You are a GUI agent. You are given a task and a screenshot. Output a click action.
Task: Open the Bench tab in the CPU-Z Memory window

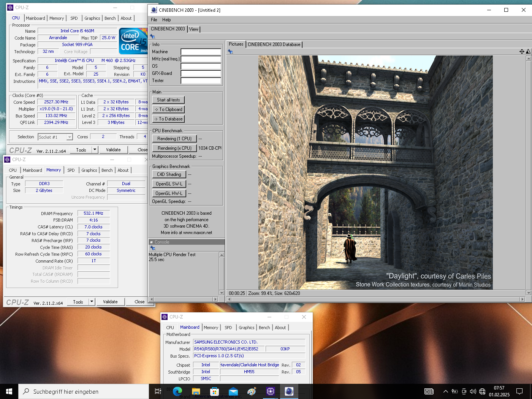pos(107,170)
